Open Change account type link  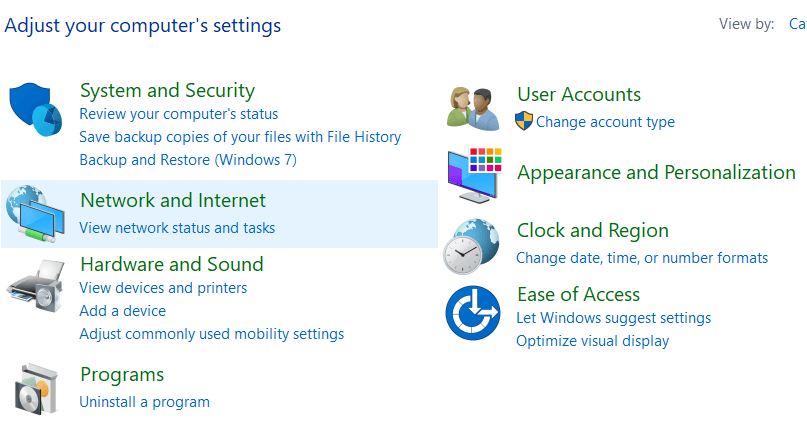[605, 122]
